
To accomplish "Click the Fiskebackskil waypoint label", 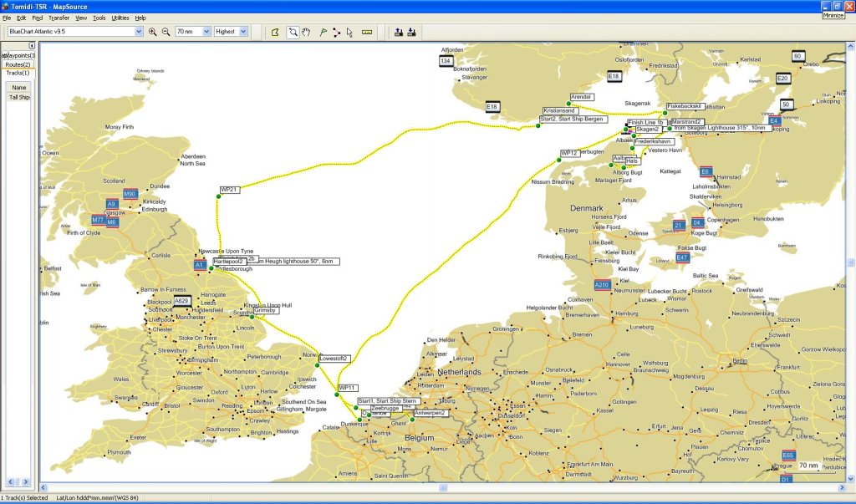I will (x=685, y=106).
